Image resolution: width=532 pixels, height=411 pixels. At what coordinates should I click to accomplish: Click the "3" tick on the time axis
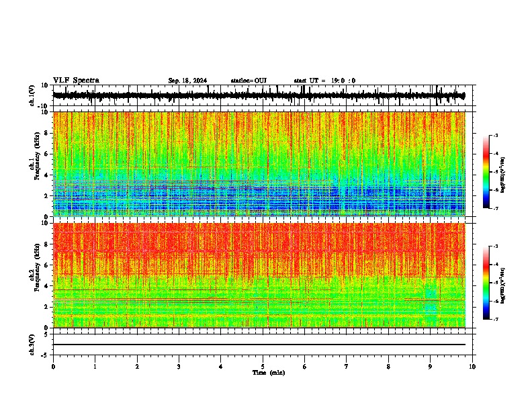tap(179, 367)
